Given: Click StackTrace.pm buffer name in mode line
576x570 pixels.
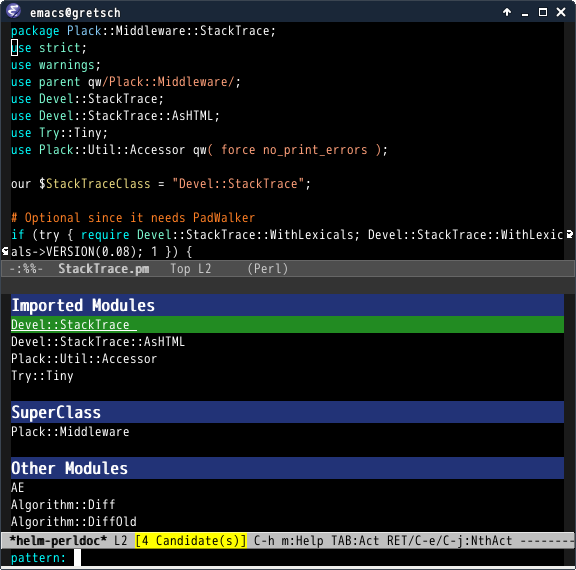Looking at the screenshot, I should 104,269.
